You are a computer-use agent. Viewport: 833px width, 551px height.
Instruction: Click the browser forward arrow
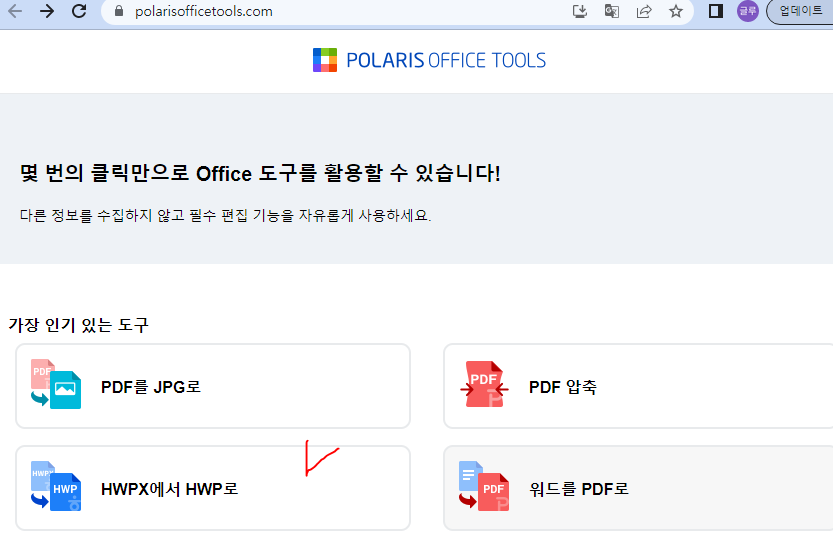pyautogui.click(x=47, y=11)
